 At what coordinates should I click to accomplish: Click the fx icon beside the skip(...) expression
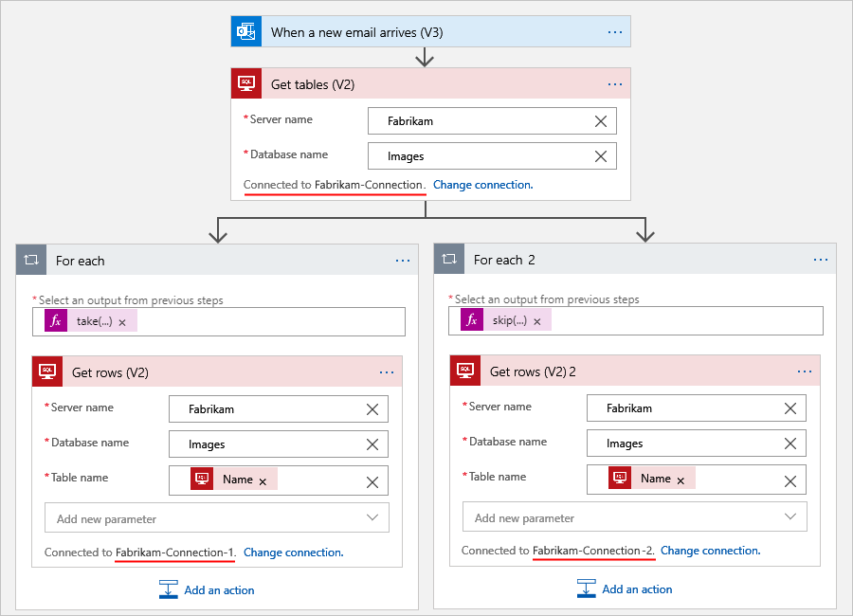470,320
